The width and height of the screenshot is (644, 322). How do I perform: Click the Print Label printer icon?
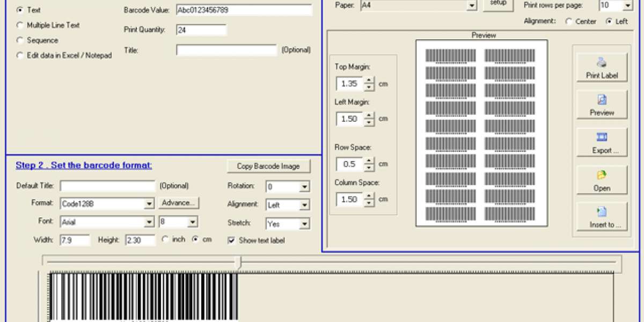pyautogui.click(x=602, y=62)
